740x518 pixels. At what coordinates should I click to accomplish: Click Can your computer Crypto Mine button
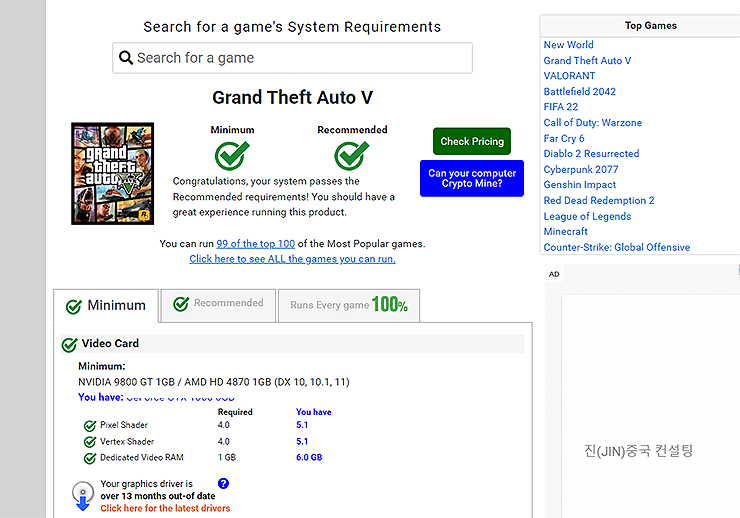pyautogui.click(x=472, y=178)
